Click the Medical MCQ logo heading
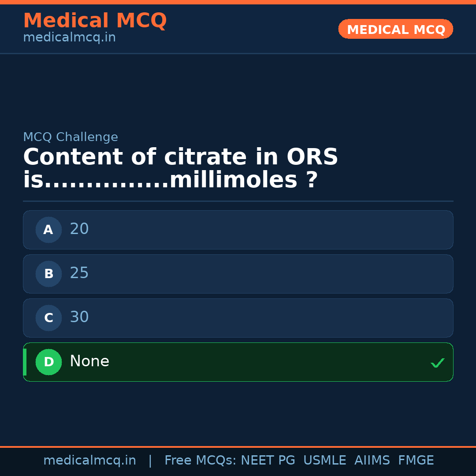 (95, 20)
